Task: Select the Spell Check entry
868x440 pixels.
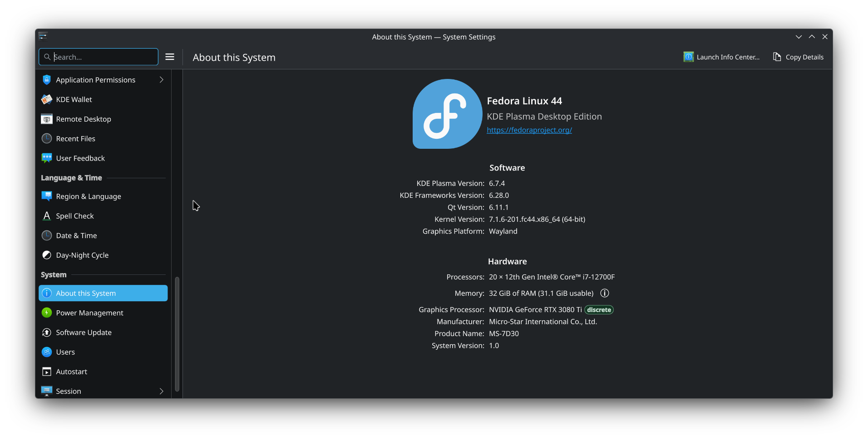Action: click(103, 216)
